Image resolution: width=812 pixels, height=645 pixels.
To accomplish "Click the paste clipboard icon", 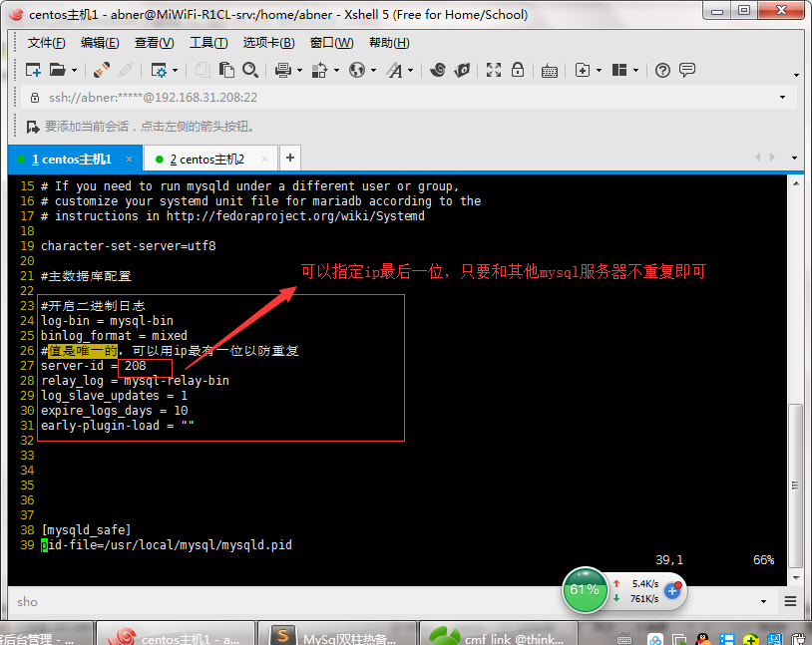I will point(226,70).
